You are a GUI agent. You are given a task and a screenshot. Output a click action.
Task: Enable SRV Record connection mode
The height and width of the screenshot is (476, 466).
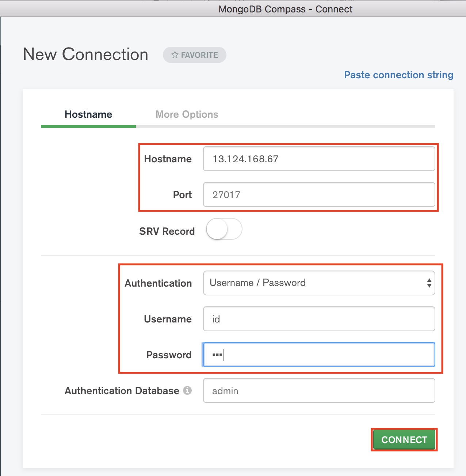coord(224,229)
